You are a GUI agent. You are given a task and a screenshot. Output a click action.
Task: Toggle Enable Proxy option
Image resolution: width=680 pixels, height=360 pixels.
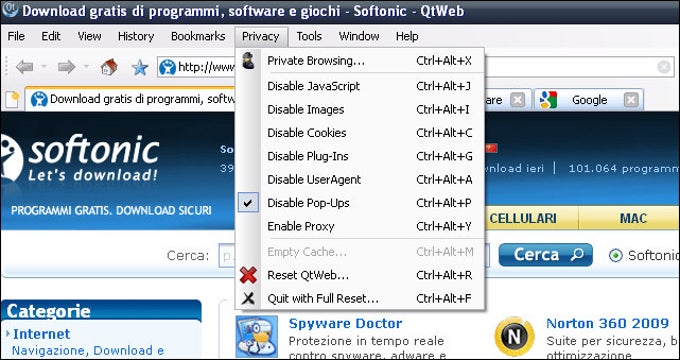[360, 226]
